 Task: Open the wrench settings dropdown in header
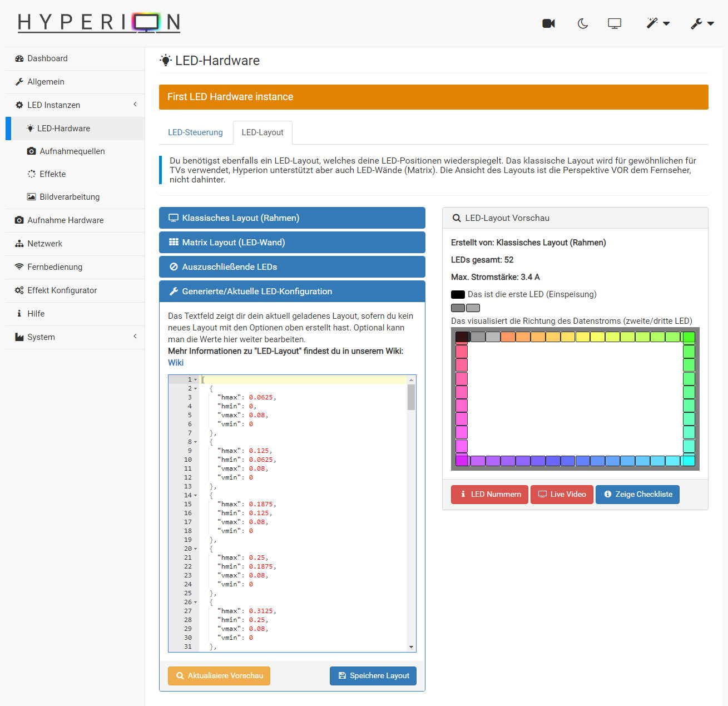(x=702, y=23)
